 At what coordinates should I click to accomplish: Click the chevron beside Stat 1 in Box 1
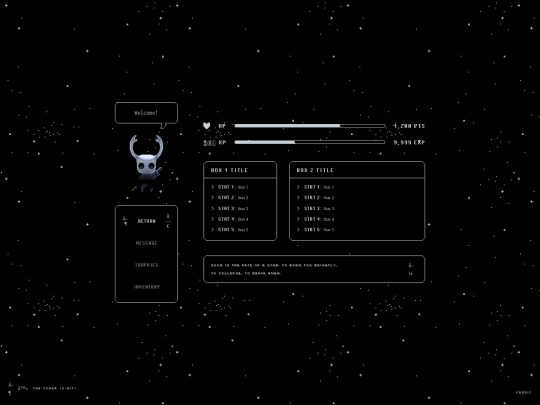pyautogui.click(x=212, y=187)
